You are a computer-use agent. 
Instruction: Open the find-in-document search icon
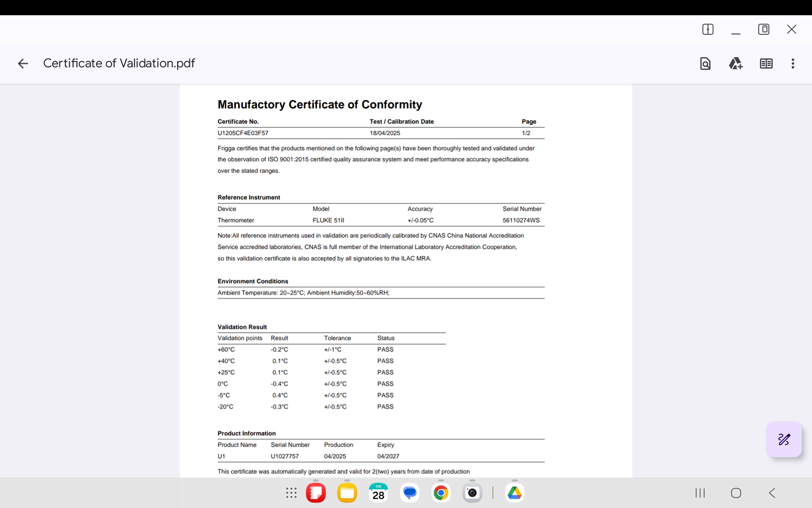[x=705, y=63]
